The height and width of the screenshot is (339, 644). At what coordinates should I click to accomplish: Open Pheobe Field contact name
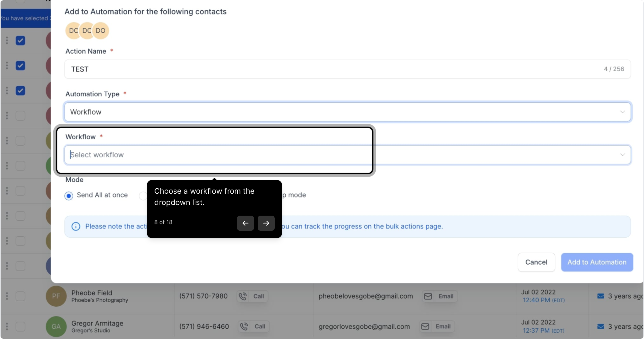pos(92,293)
